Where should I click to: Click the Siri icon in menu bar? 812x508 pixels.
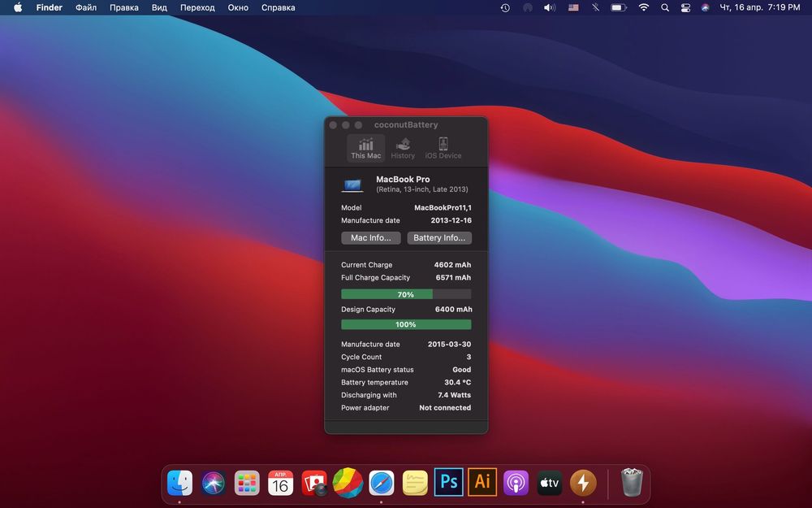click(x=705, y=7)
